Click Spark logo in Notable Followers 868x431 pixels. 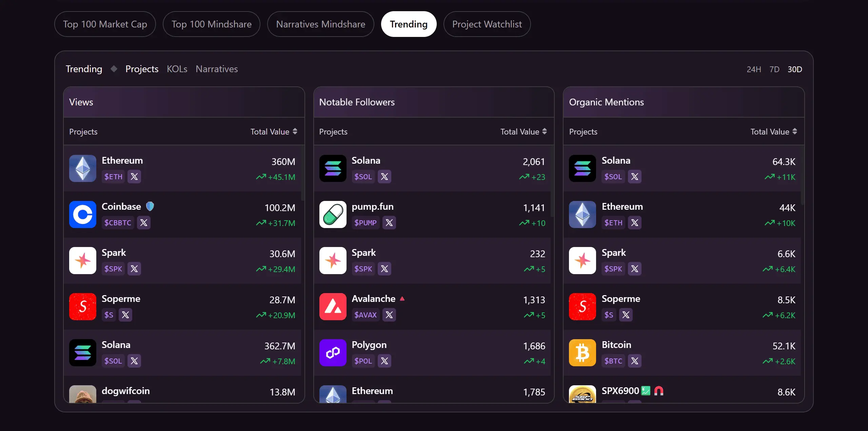333,261
